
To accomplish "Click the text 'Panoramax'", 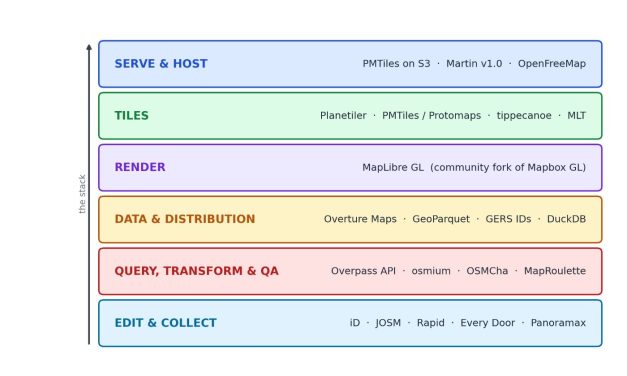I will tap(558, 323).
